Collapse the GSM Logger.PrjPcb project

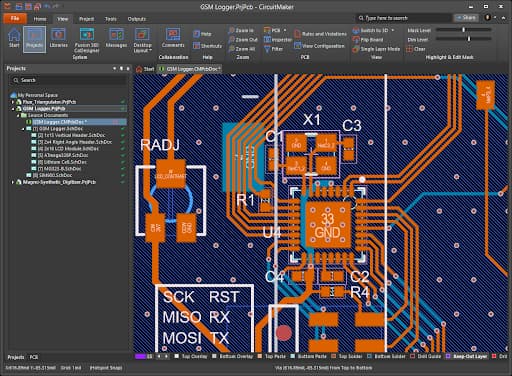(x=13, y=109)
